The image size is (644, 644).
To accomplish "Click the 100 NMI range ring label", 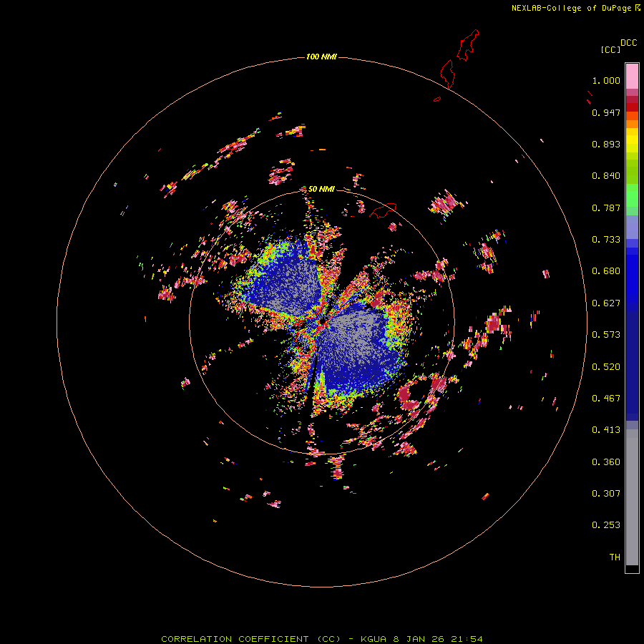I will coord(321,57).
